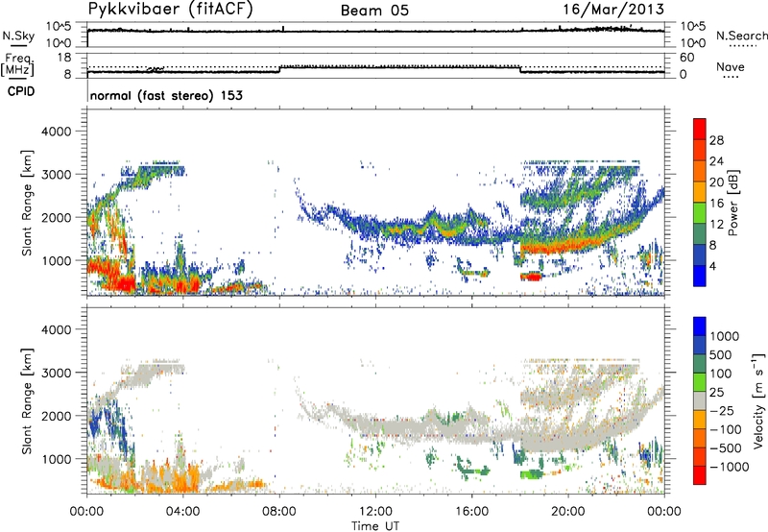This screenshot has height=532, width=768.
Task: Click the "normal (fast stereo) 153" CPID text
Action: pos(166,95)
